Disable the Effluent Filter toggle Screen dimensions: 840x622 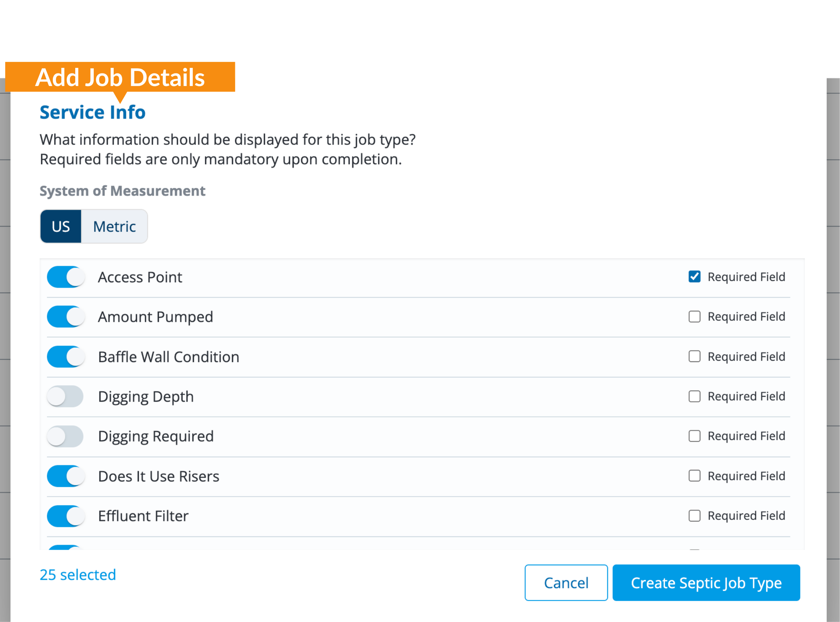[x=65, y=516]
